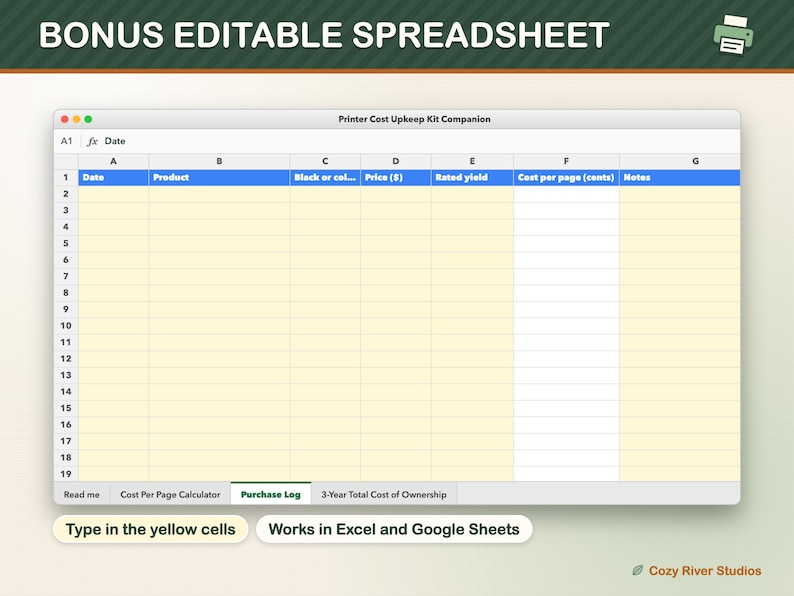
Task: Click Works in Excel and Google Sheets badge
Action: [394, 529]
